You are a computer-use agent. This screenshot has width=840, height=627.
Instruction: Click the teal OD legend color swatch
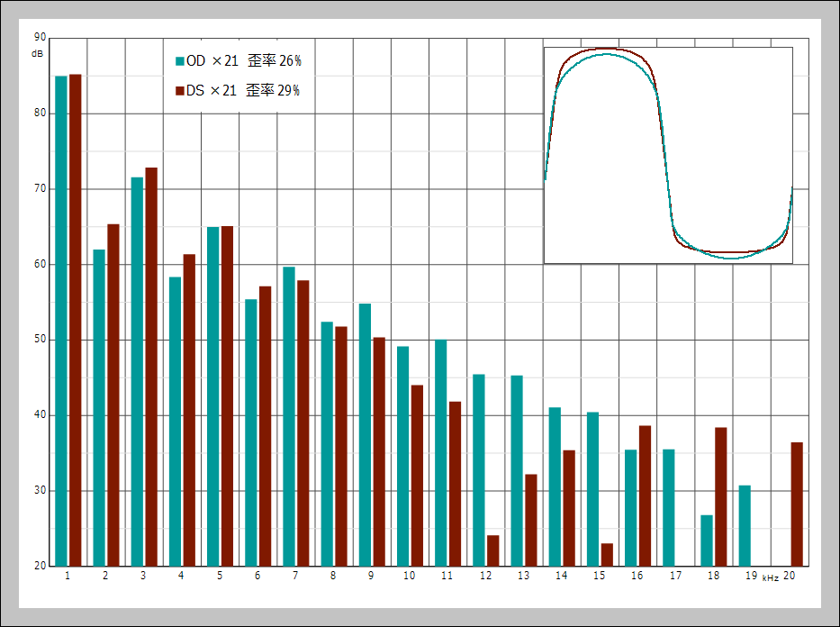pyautogui.click(x=180, y=61)
